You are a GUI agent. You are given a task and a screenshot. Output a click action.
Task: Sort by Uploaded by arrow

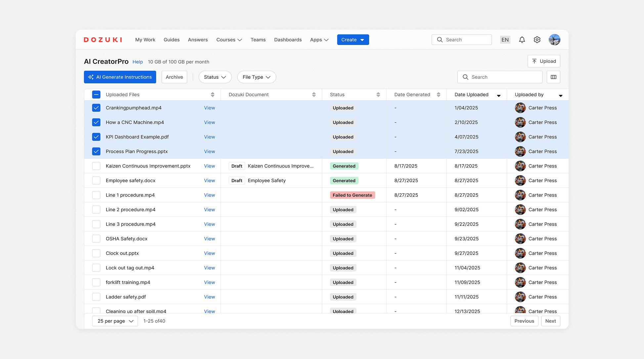pos(561,96)
